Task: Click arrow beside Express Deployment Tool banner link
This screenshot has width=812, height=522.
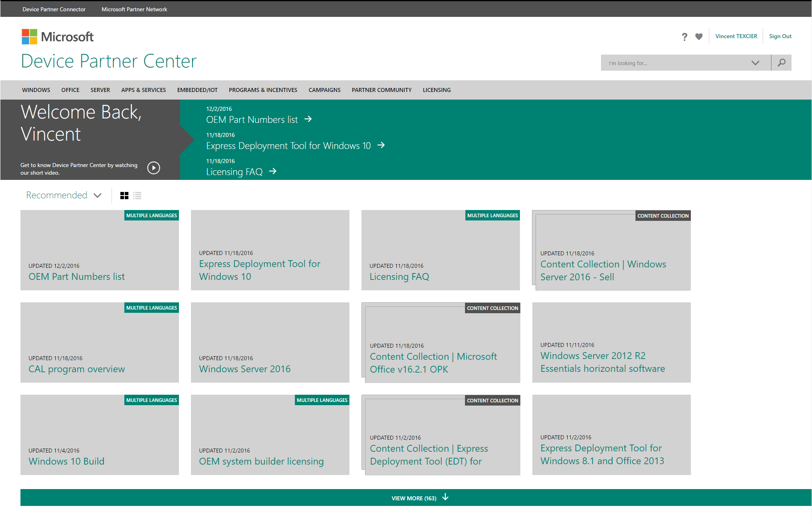Action: click(381, 145)
